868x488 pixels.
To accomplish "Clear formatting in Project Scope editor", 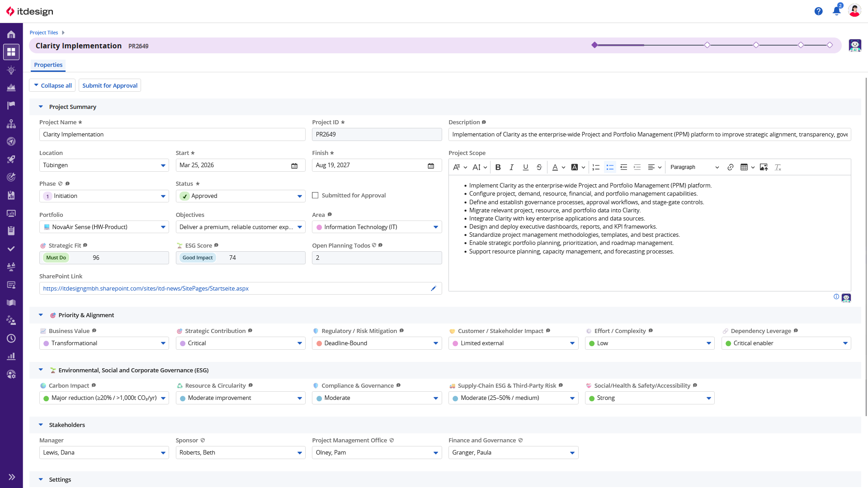I will 778,167.
